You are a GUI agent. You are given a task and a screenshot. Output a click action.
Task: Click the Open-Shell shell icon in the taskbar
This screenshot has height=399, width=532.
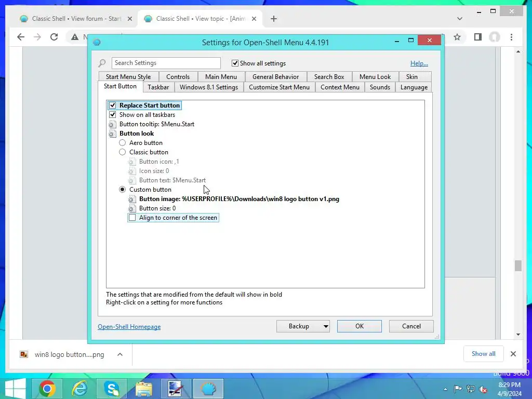pos(208,389)
